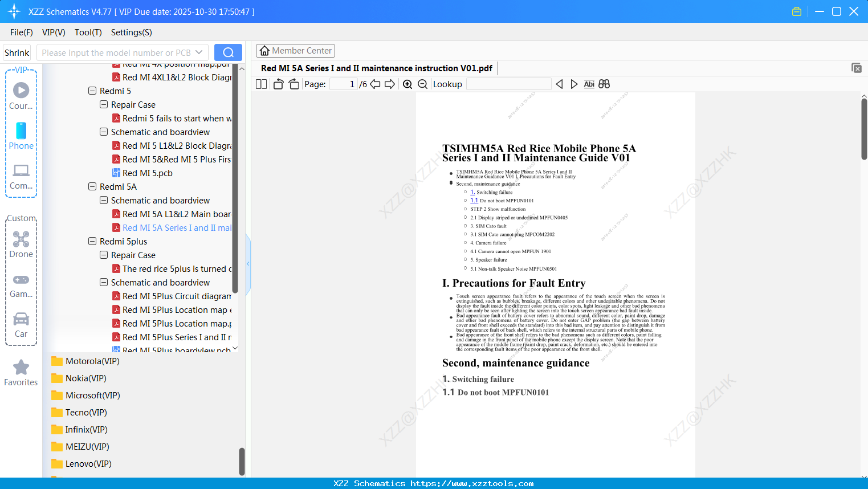Click the detach window icon beside PDF tab
Image resolution: width=868 pixels, height=489 pixels.
[x=857, y=68]
